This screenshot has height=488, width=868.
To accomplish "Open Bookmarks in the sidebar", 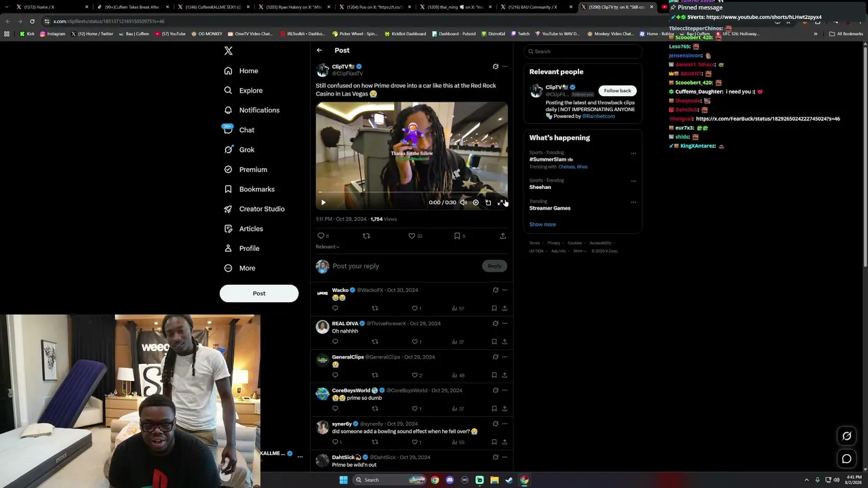I will coord(250,189).
